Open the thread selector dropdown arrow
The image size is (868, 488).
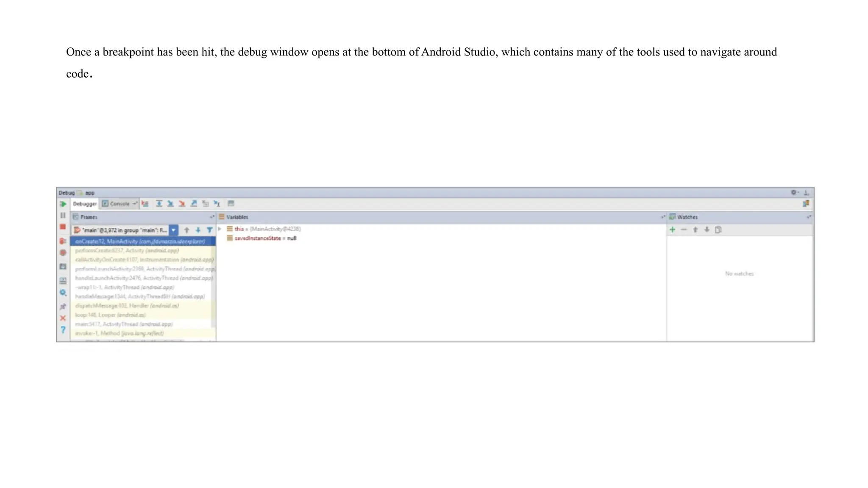[173, 230]
